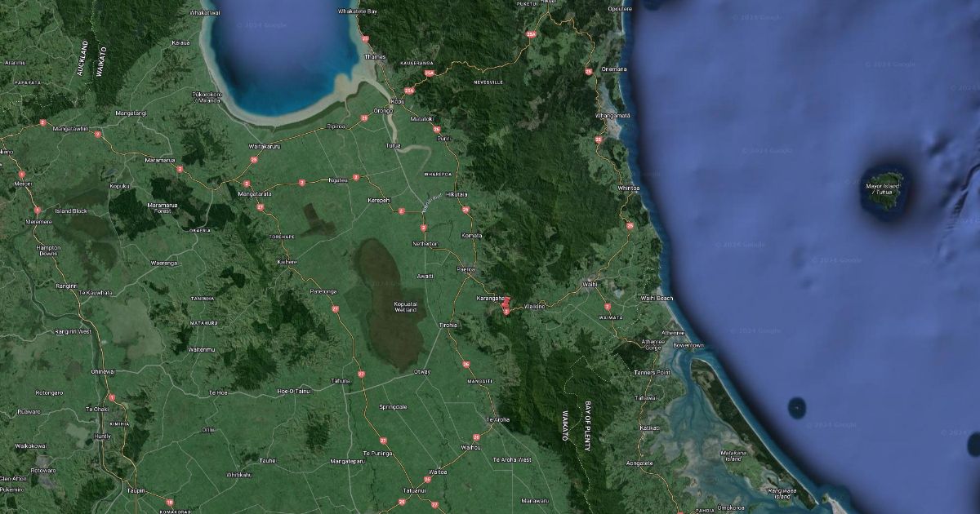
Task: Select the Kopuatai Wetland label
Action: pos(394,308)
